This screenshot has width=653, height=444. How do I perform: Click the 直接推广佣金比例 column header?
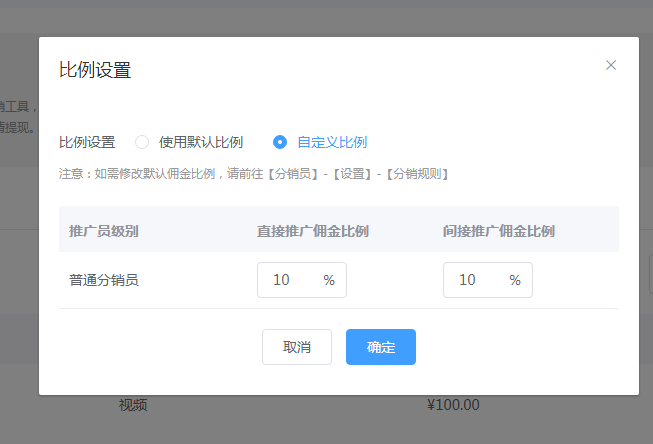click(313, 230)
